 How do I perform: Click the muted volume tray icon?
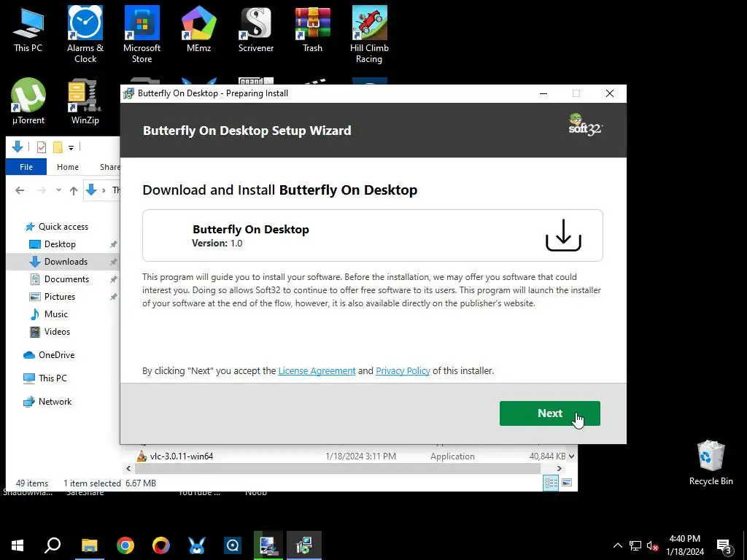tap(652, 545)
